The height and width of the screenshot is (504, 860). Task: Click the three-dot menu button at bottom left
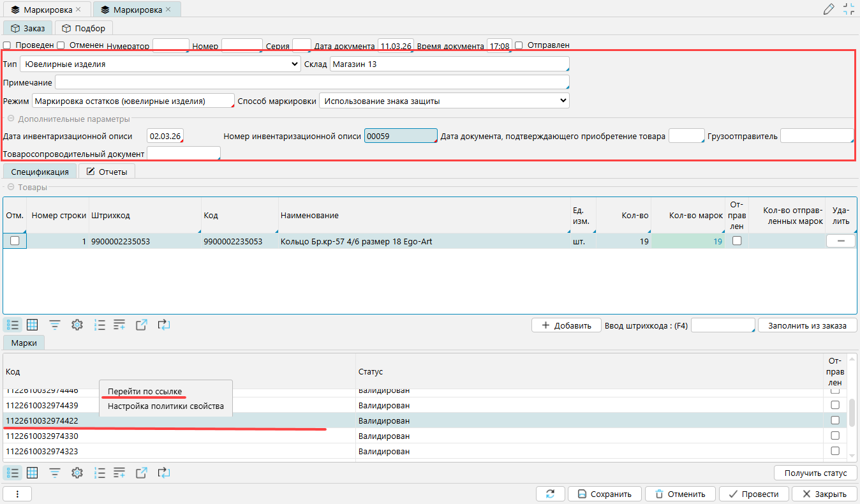(x=17, y=494)
